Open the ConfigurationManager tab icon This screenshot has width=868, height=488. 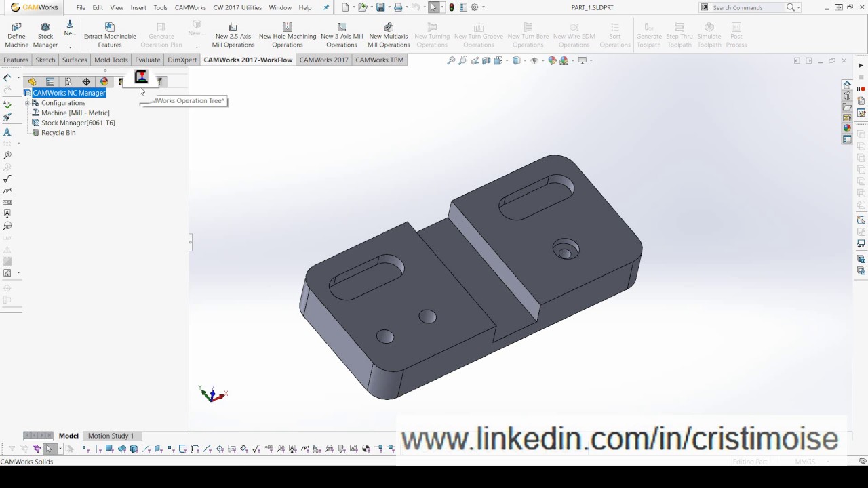click(68, 81)
